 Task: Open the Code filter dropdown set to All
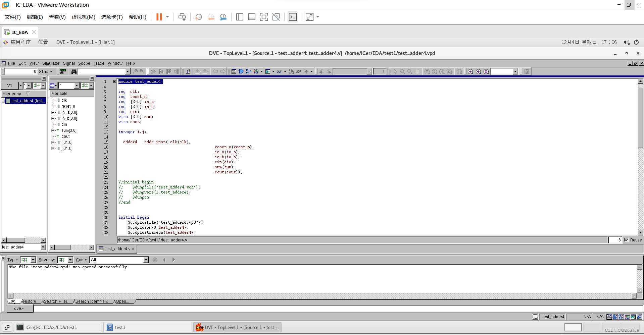pos(146,260)
